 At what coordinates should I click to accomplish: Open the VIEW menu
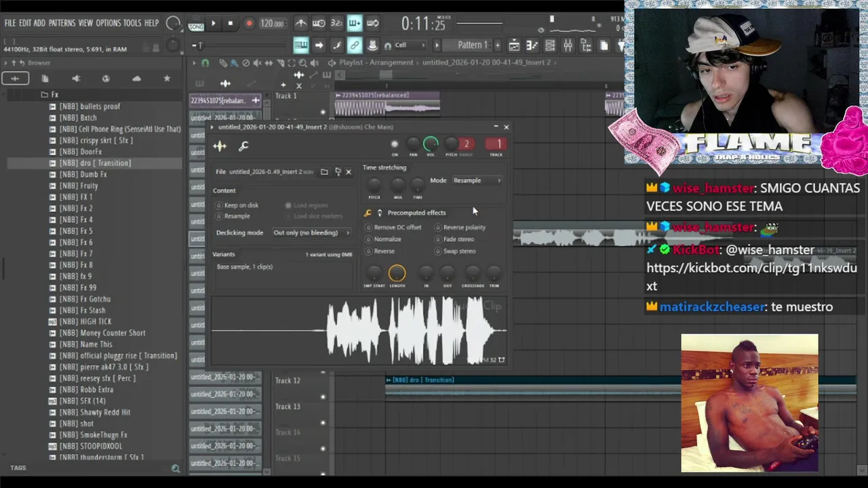(85, 23)
